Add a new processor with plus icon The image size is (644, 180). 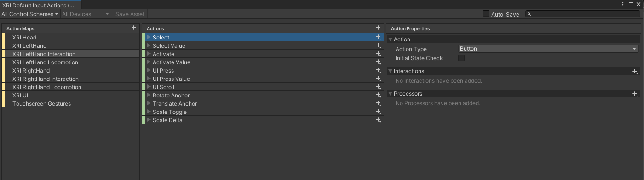(635, 94)
